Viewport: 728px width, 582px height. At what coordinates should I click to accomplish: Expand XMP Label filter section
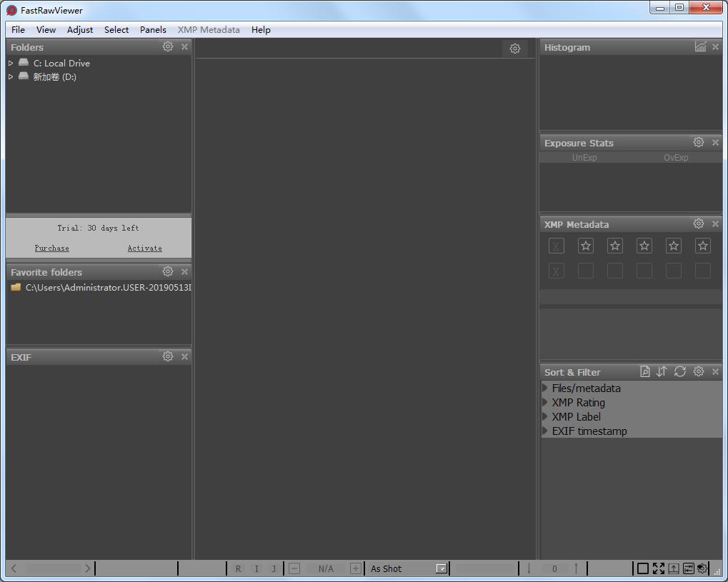[545, 416]
